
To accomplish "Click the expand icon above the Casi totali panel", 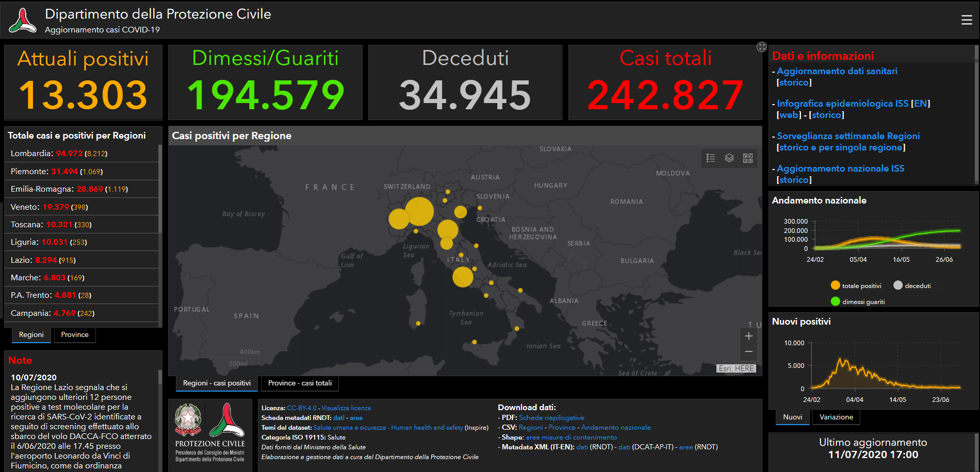I will point(762,47).
